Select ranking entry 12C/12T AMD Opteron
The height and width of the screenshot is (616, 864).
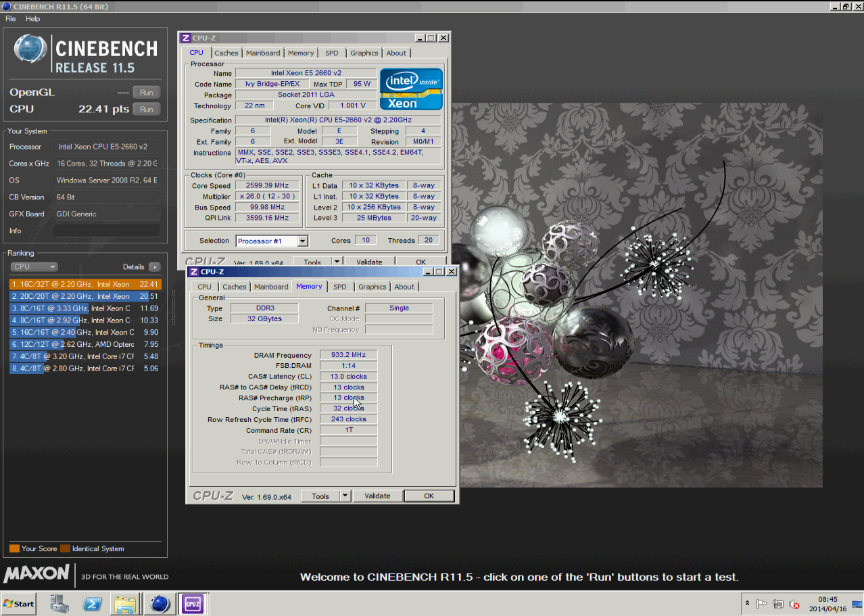point(85,344)
